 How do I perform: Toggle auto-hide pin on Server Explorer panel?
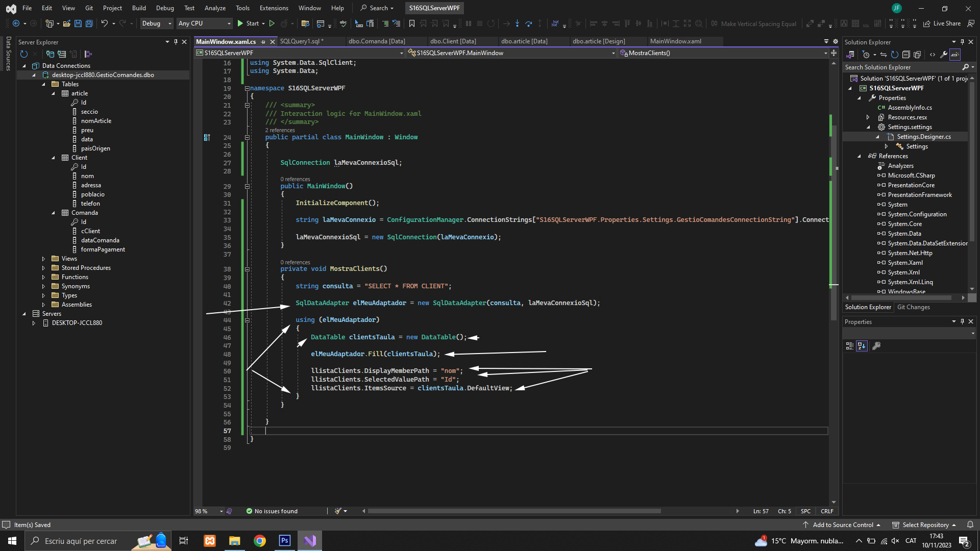pos(176,42)
